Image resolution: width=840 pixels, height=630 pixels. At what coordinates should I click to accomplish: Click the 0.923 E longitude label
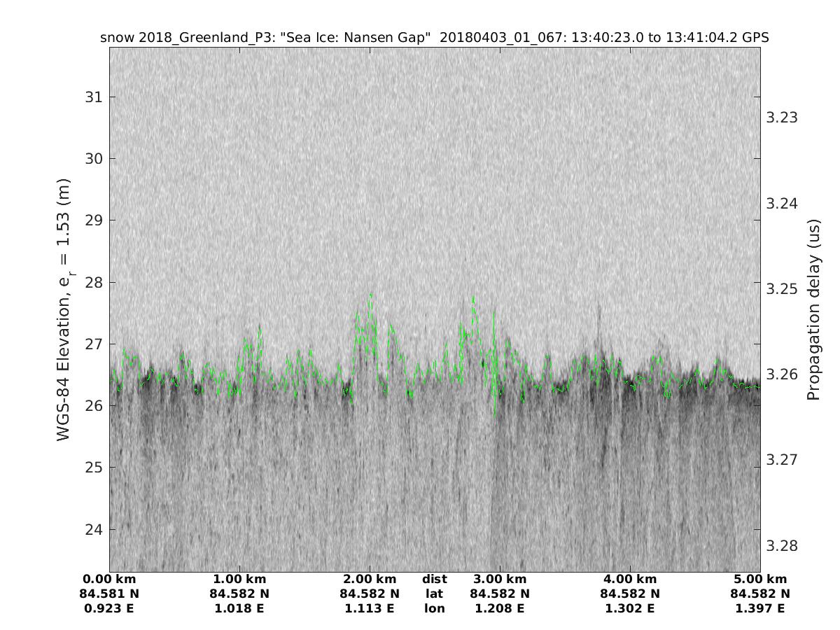tap(109, 608)
